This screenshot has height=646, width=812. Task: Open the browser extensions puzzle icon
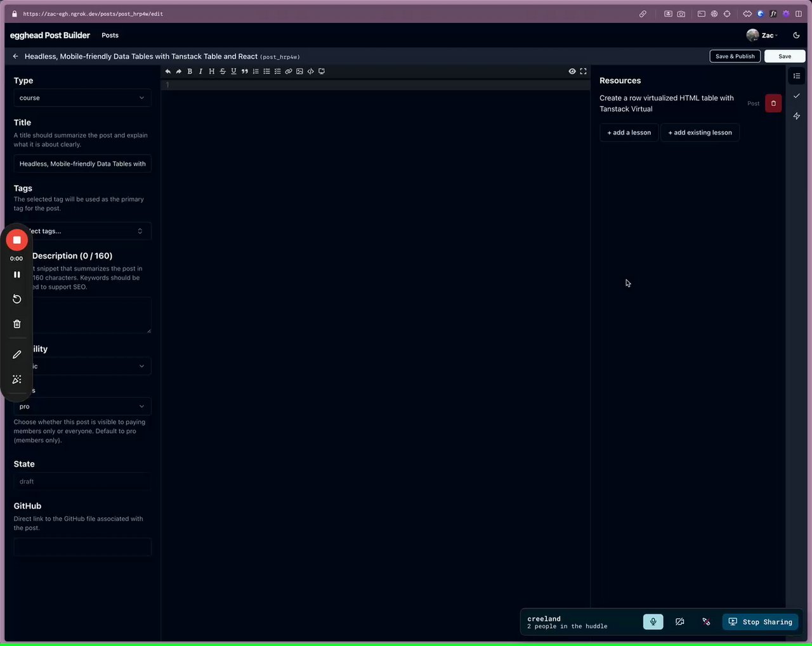[747, 14]
